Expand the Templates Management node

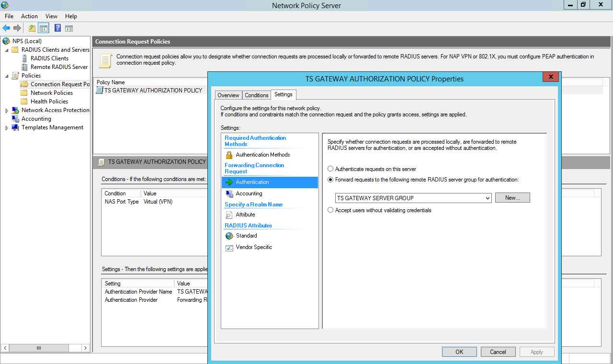pyautogui.click(x=7, y=128)
